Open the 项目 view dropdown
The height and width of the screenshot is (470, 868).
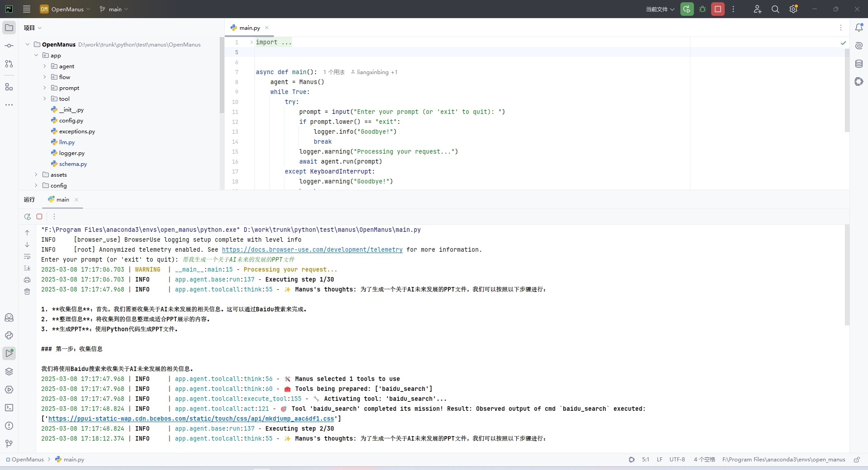pos(33,28)
